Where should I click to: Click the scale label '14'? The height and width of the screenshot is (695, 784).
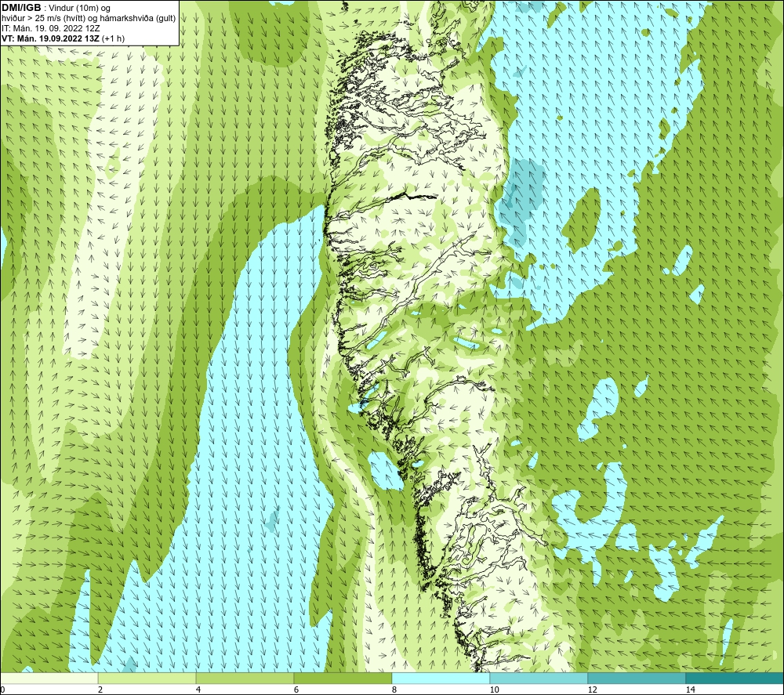690,690
